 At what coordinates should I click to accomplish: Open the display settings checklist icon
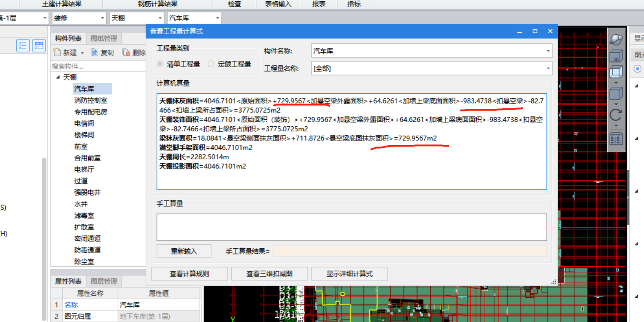click(x=616, y=139)
